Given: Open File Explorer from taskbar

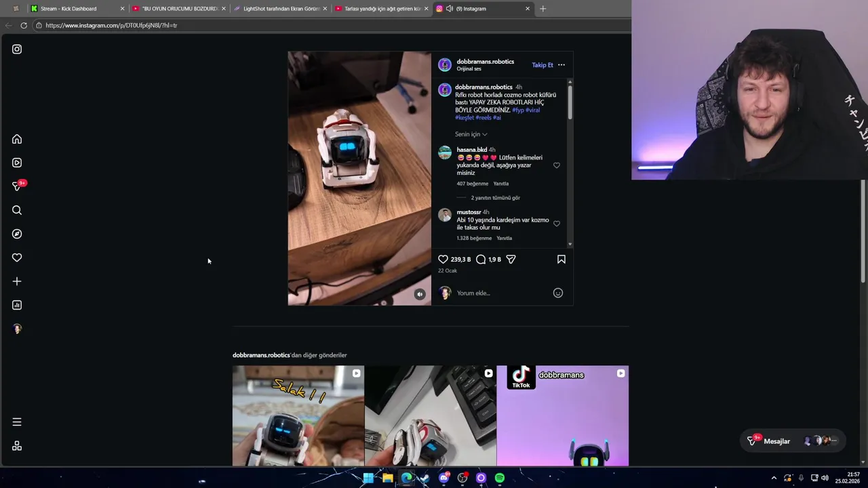Looking at the screenshot, I should click(387, 478).
